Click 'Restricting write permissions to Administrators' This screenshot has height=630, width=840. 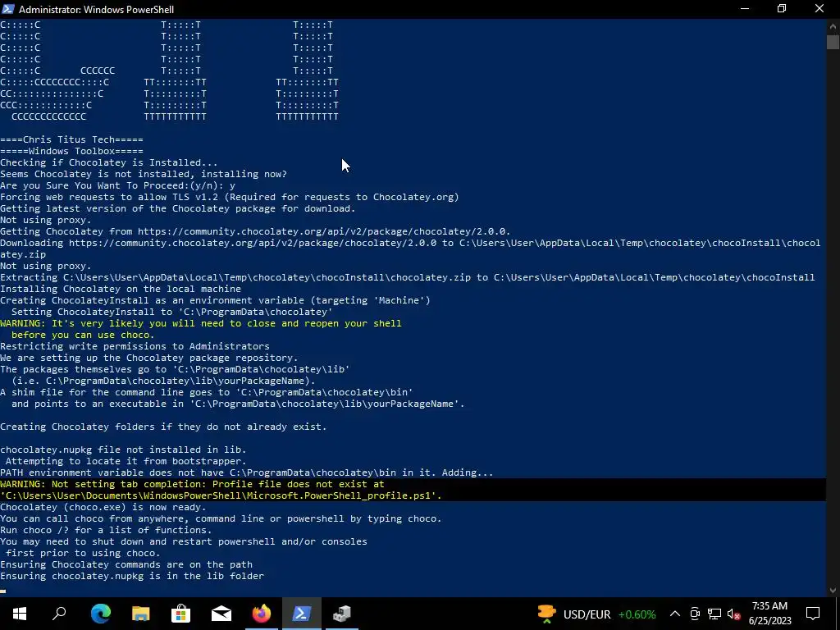(x=135, y=347)
